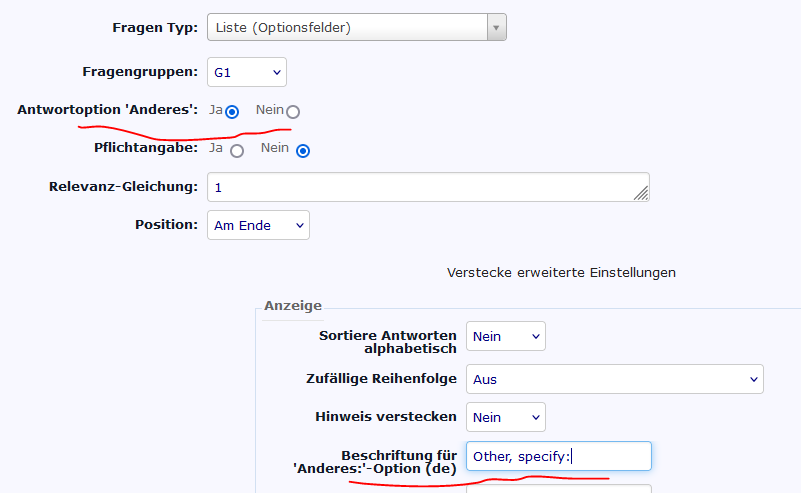Viewport: 801px width, 493px height.
Task: Click the Zufällige Reihenfolge label
Action: 381,379
